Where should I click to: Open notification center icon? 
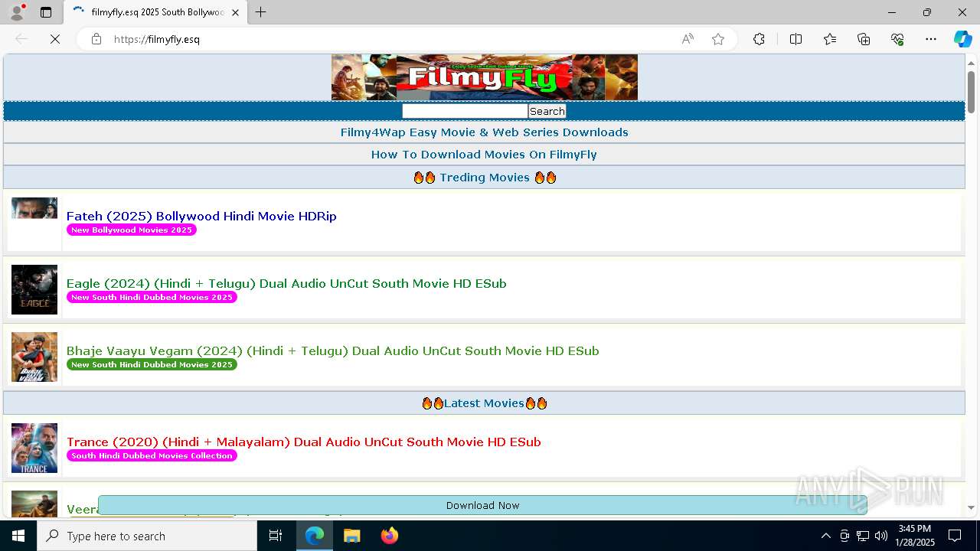coord(955,536)
